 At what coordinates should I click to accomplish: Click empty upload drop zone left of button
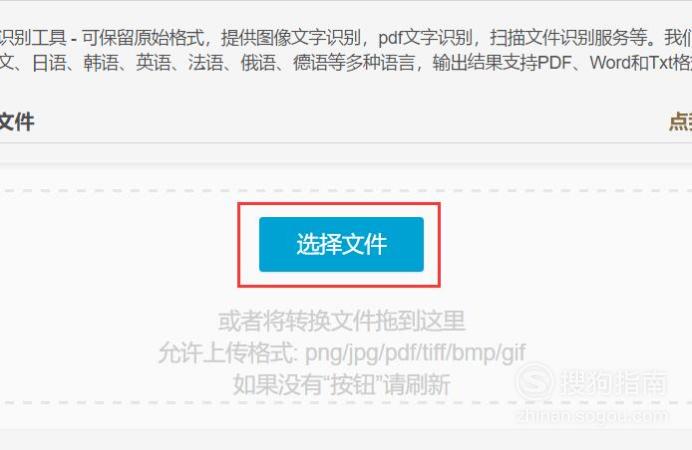pyautogui.click(x=119, y=245)
